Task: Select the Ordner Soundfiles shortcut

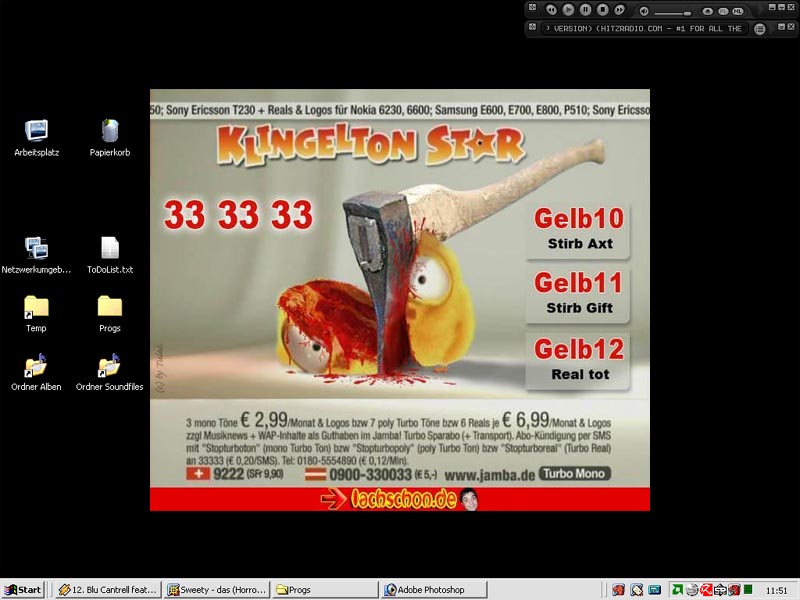Action: [110, 372]
